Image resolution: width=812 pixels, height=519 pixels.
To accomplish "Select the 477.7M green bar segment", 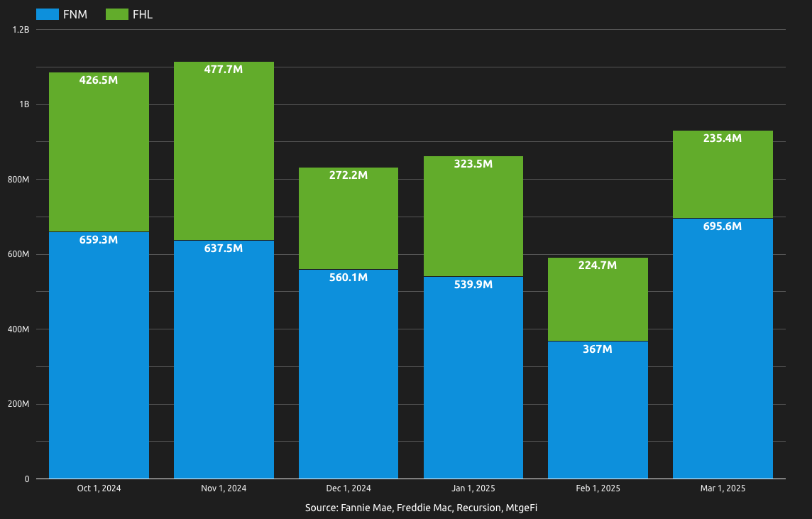I will click(224, 151).
